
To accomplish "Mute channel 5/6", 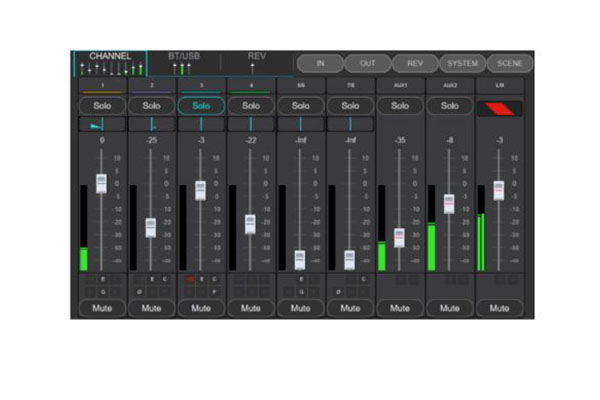I will point(301,309).
